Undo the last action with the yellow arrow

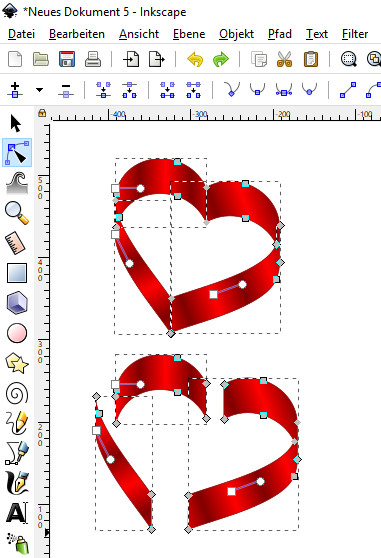195,59
